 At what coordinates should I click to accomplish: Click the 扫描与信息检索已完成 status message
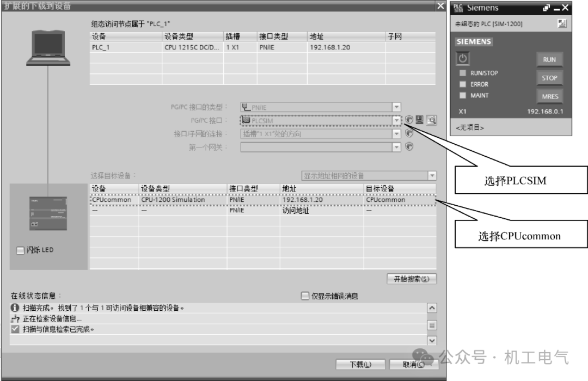58,329
